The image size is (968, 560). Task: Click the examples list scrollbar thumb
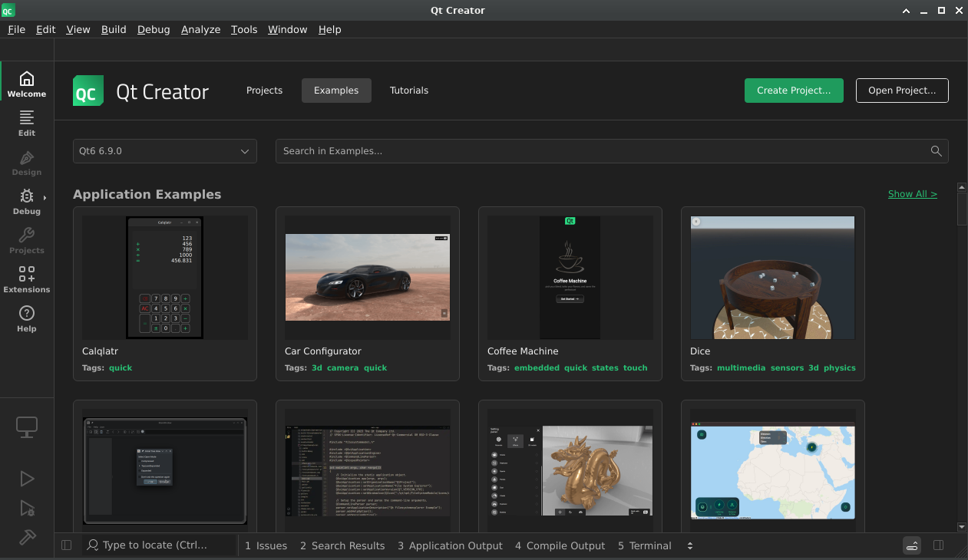point(962,209)
